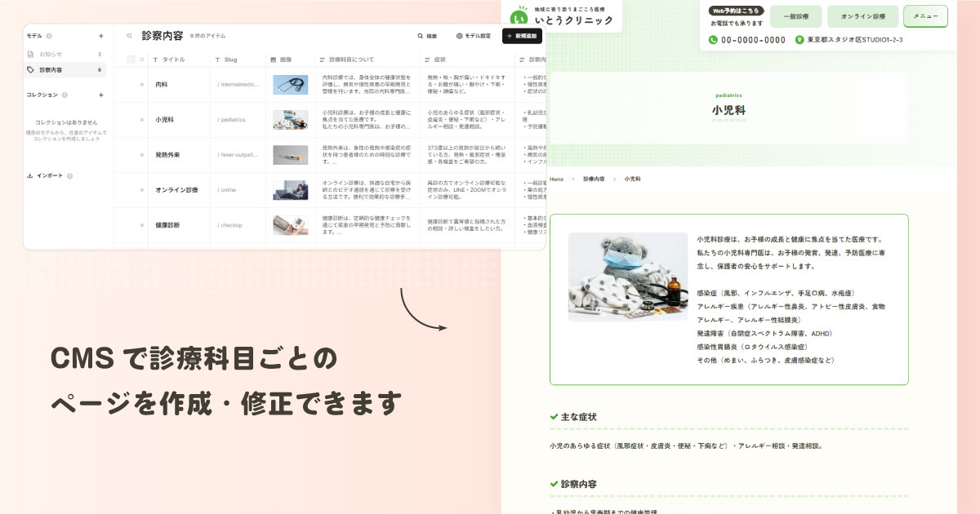980x514 pixels.
Task: Open help icon next to インポート label
Action: tap(69, 175)
